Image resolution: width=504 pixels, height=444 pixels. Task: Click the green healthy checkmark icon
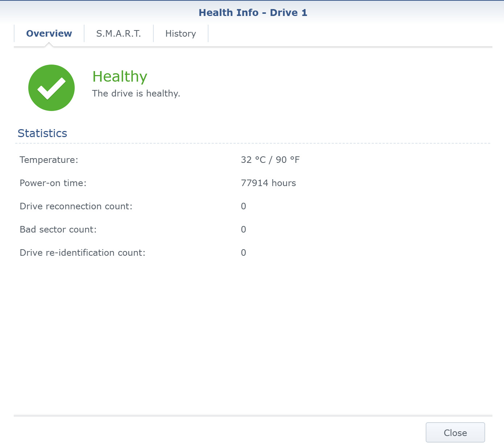51,88
